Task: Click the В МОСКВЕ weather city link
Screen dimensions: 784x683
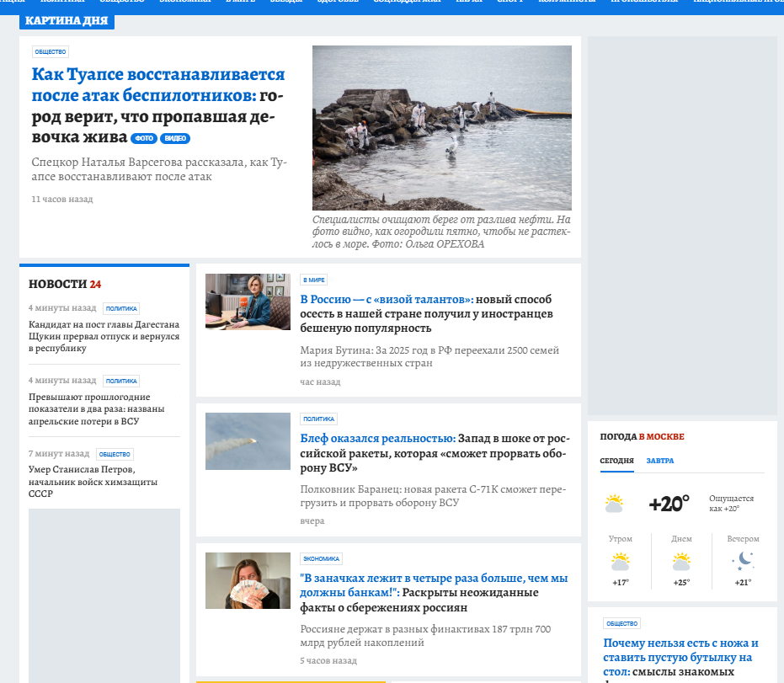Action: 662,436
